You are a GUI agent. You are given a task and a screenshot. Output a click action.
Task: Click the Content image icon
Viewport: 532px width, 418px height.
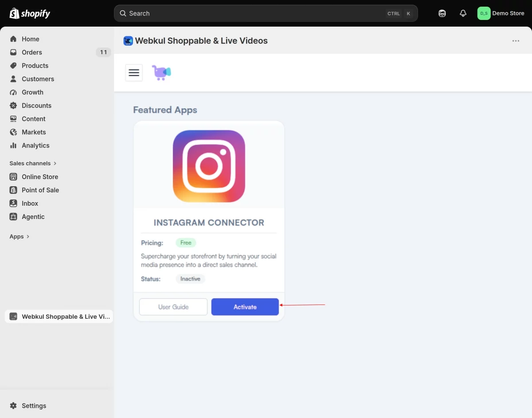pyautogui.click(x=13, y=119)
